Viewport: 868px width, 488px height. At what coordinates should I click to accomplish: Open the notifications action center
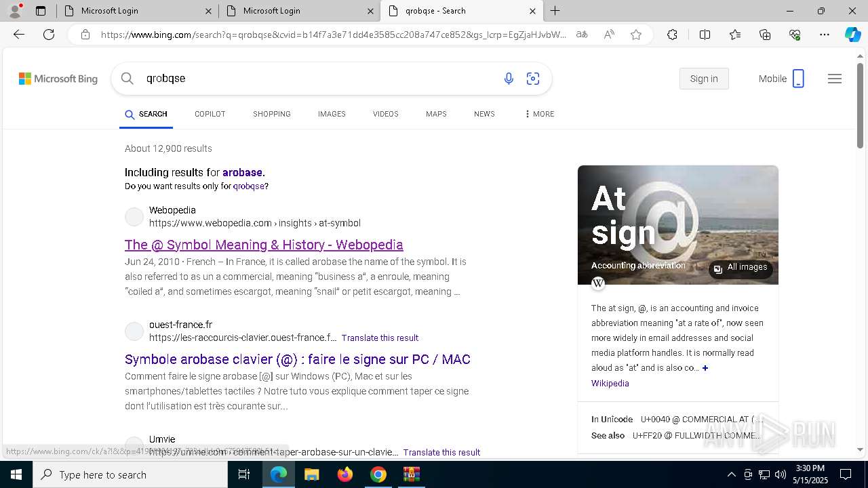(846, 474)
